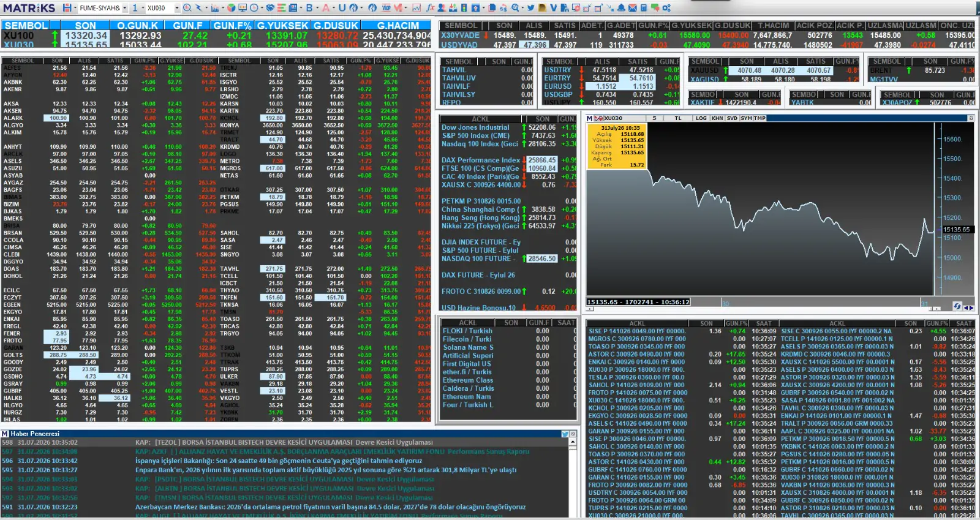Toggle KHN button on XU030 chart
Viewport: 980px width, 520px height.
click(717, 118)
